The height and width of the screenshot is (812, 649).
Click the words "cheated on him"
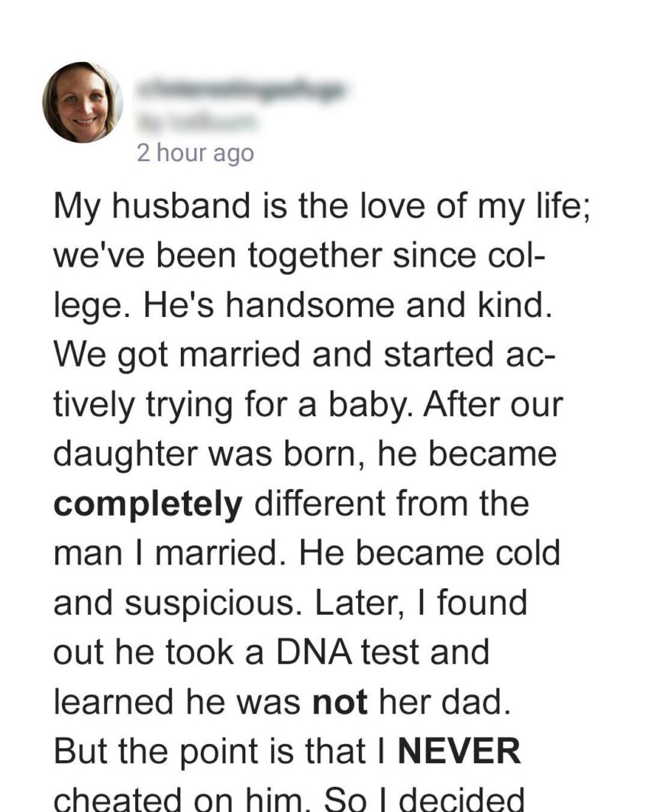point(172,799)
